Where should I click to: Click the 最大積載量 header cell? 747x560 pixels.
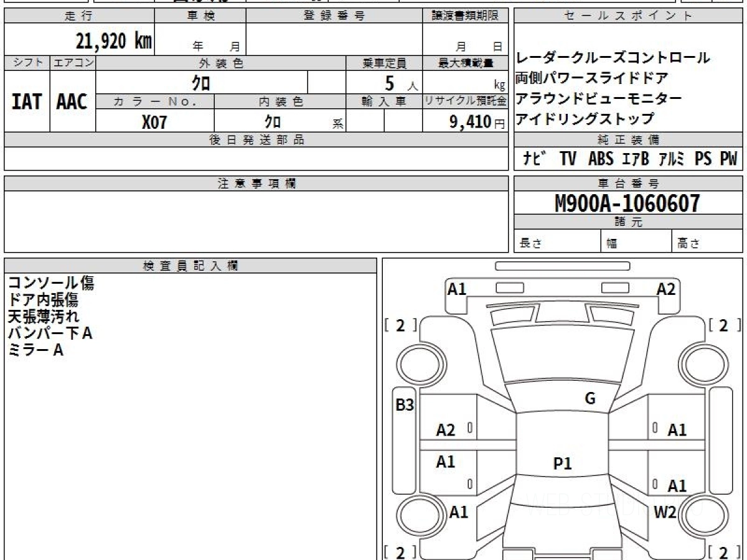tap(465, 63)
